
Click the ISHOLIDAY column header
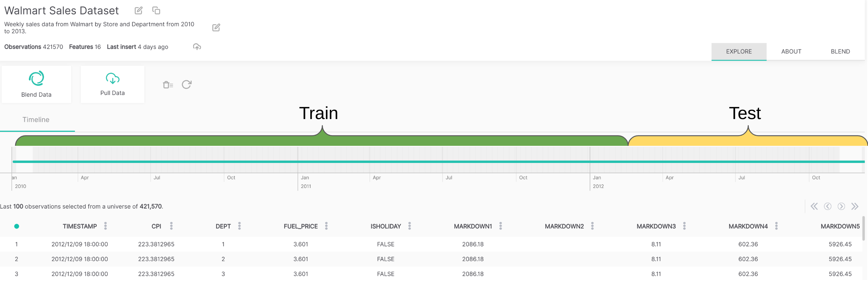pos(386,226)
